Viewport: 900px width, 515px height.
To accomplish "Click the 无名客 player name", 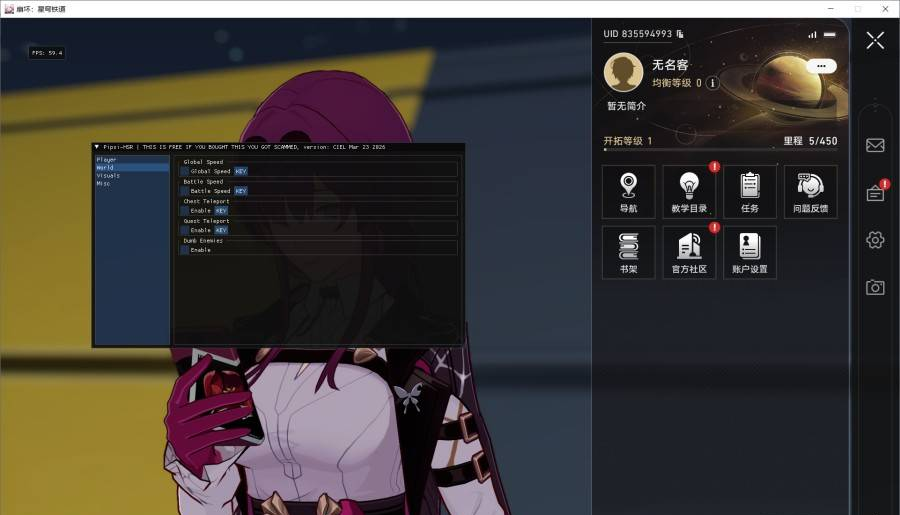I will [x=670, y=65].
